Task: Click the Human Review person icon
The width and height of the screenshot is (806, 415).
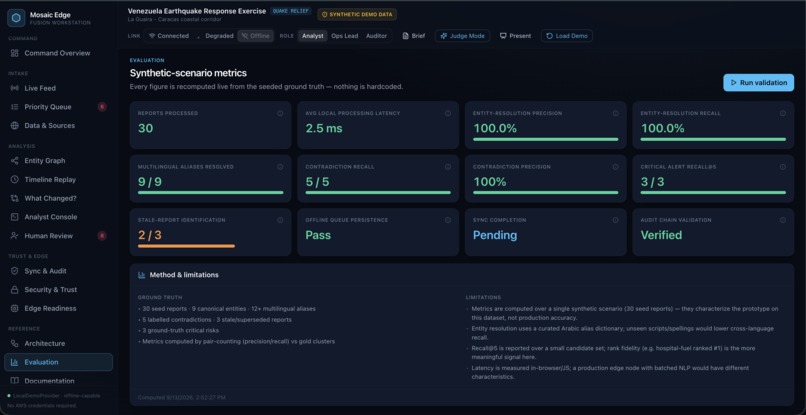Action: (x=14, y=236)
